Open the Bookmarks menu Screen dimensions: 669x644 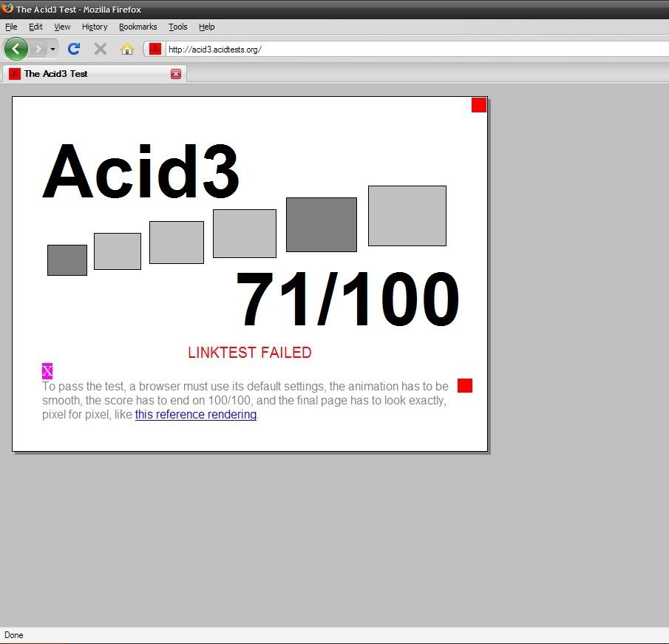(137, 27)
